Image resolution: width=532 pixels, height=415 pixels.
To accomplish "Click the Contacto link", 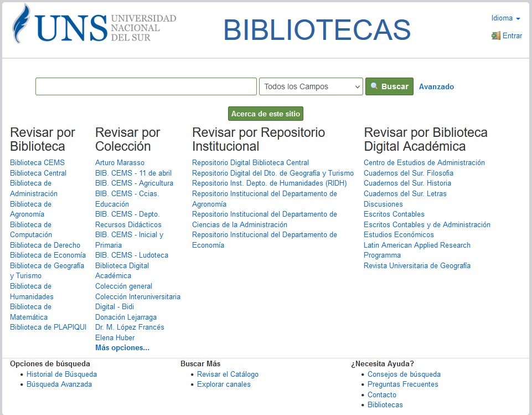I will 381,395.
